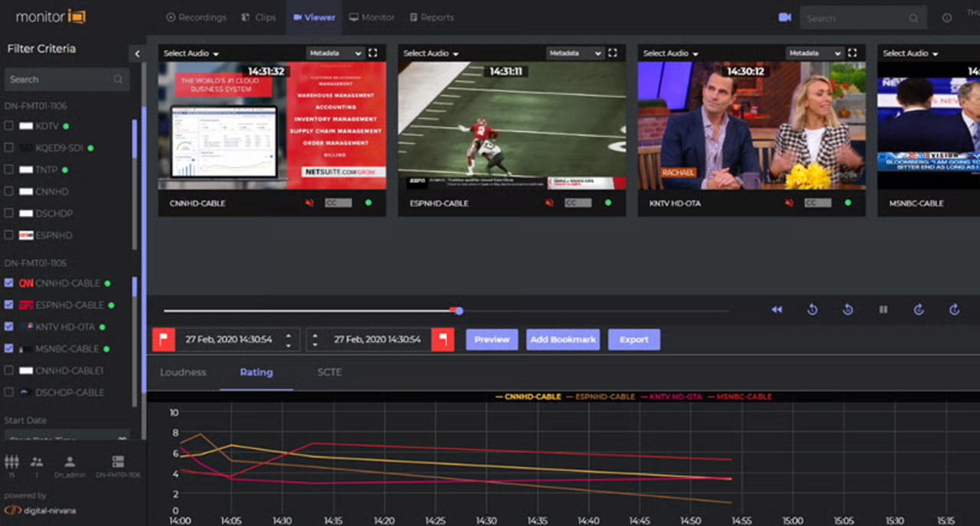Click the skip-back icon beside pause button
This screenshot has height=526, width=980.
[x=848, y=309]
